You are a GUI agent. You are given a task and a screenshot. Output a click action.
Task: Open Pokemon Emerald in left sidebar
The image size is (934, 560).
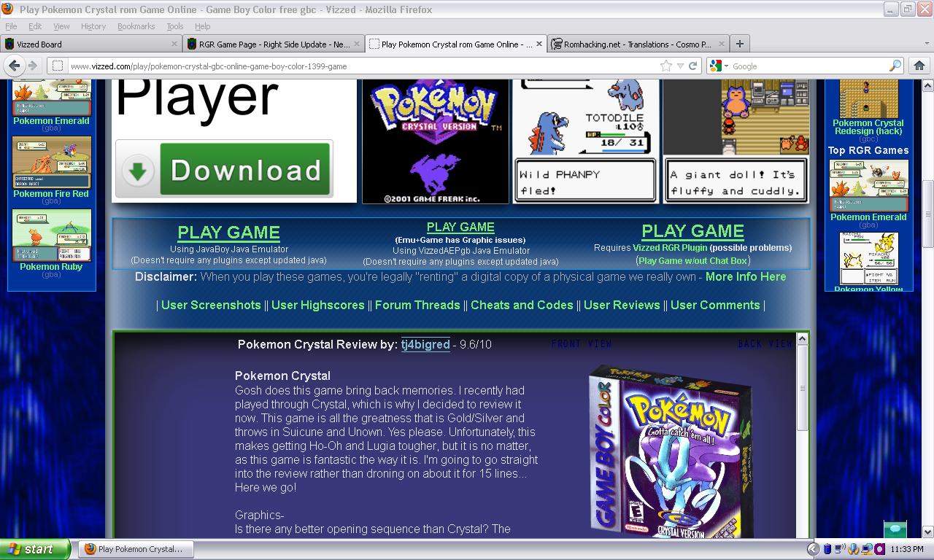click(51, 121)
